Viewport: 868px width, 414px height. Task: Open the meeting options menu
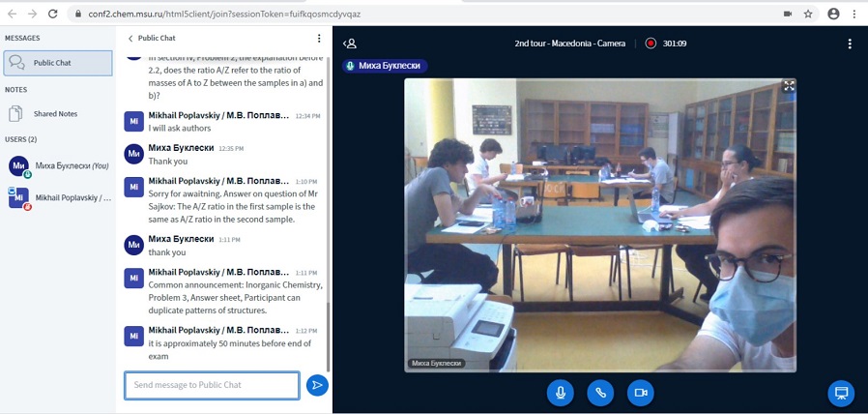(x=850, y=44)
